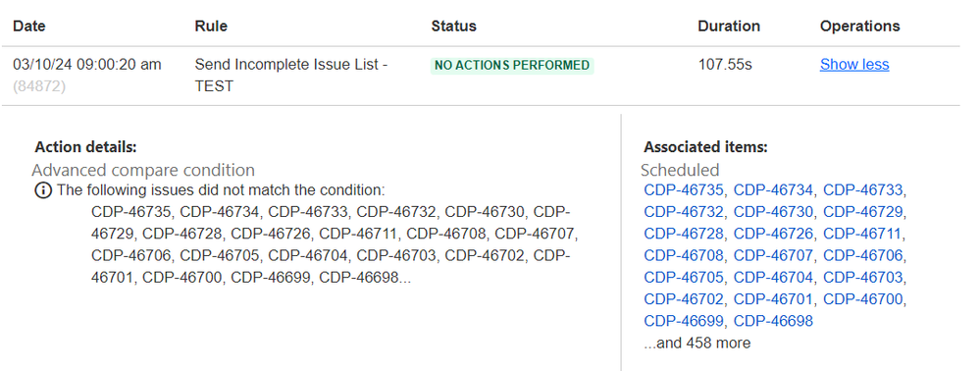Image resolution: width=980 pixels, height=371 pixels.
Task: Click the Operations column header
Action: click(x=860, y=26)
